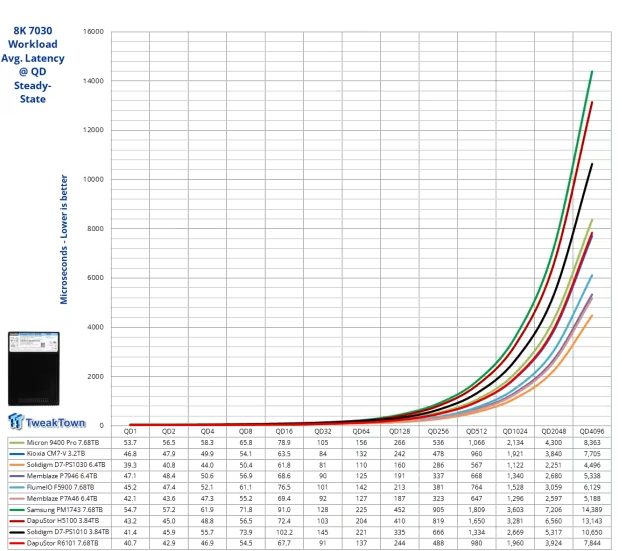Click the QD64 column header
622x551 pixels.
tap(361, 432)
